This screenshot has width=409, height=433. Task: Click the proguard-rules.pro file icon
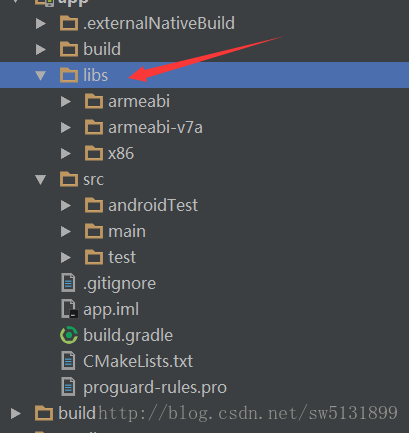(68, 387)
